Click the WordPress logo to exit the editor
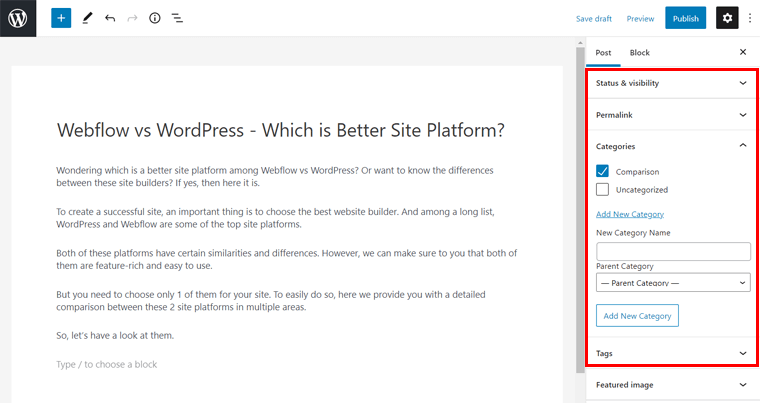Image resolution: width=760 pixels, height=403 pixels. tap(18, 18)
